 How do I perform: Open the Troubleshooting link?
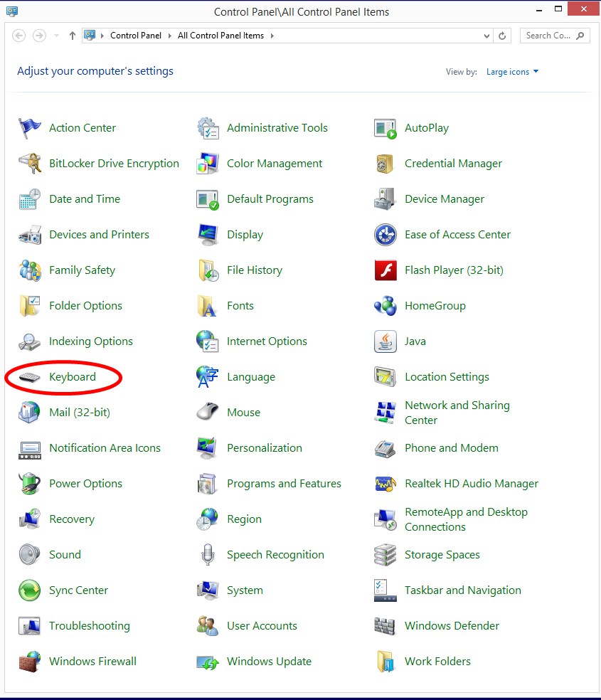tap(89, 626)
